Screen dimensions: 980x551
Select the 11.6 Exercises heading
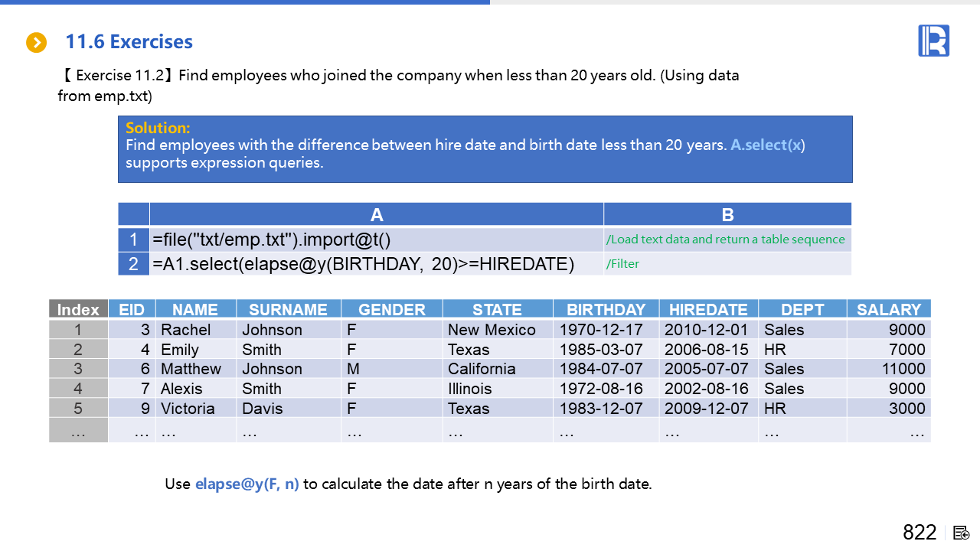(x=129, y=42)
